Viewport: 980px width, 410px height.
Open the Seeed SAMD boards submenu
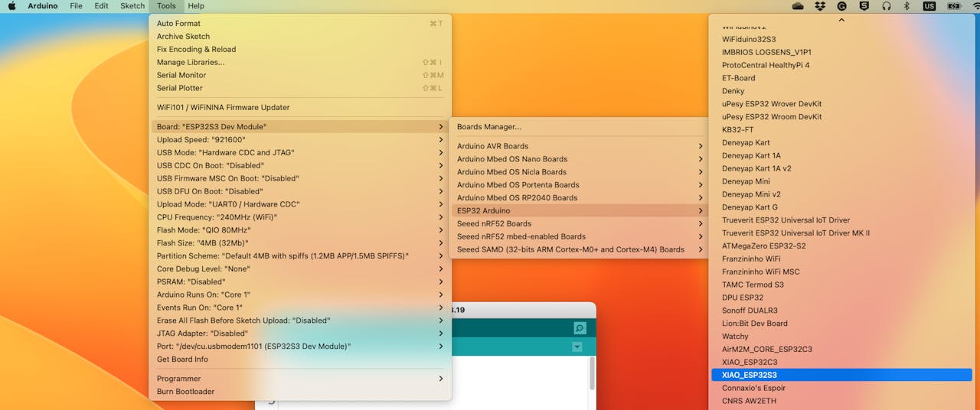coord(580,249)
